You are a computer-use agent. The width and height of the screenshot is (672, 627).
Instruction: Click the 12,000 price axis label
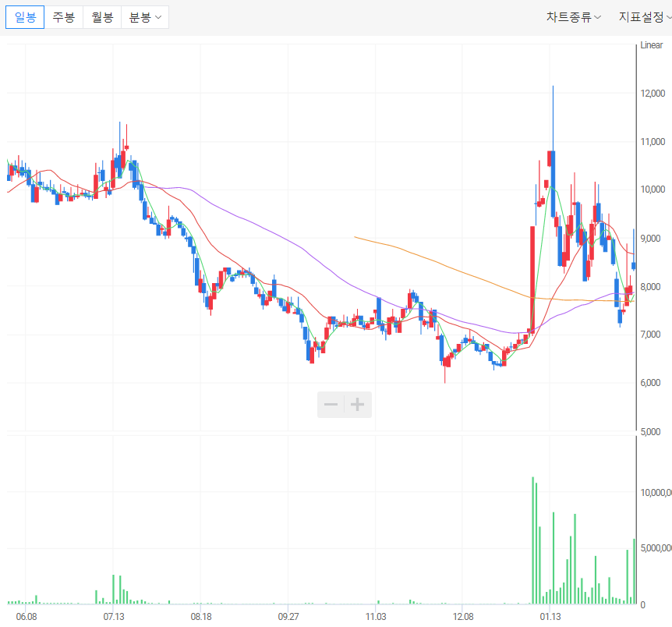point(653,93)
